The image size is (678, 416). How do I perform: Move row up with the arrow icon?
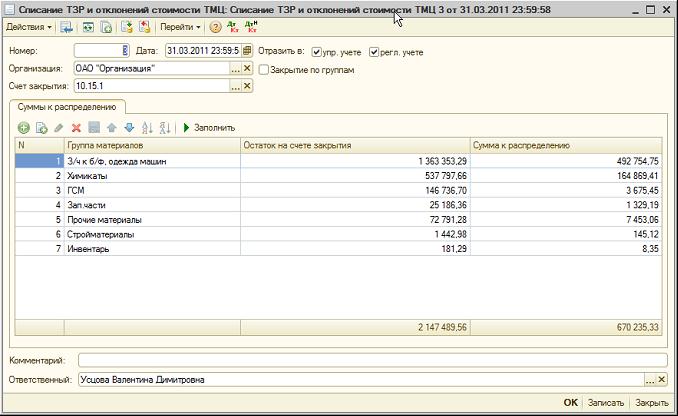pyautogui.click(x=112, y=128)
